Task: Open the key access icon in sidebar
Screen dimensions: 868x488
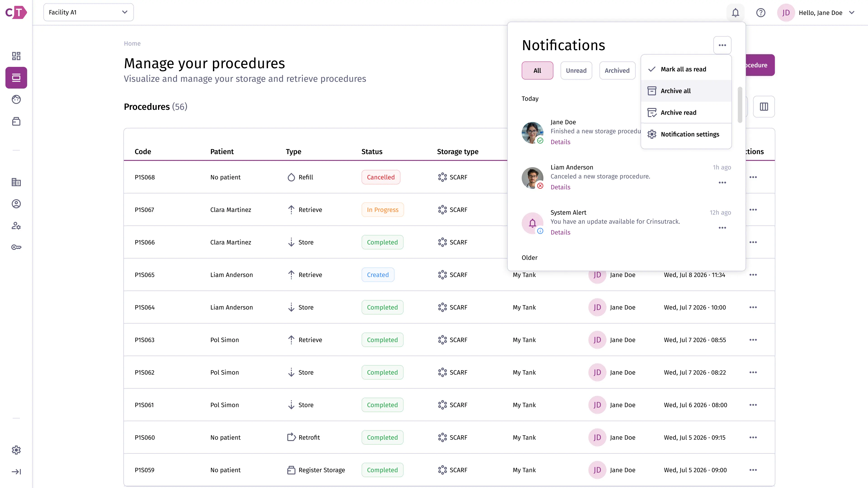Action: coord(16,247)
